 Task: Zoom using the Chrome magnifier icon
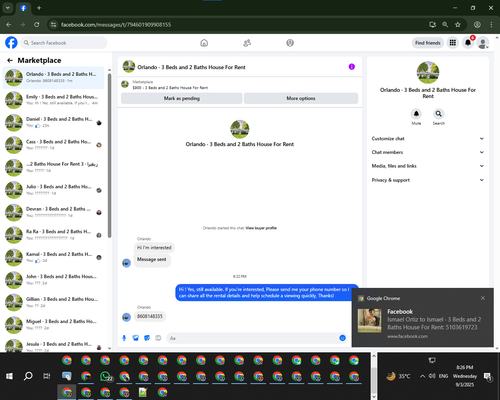click(445, 24)
